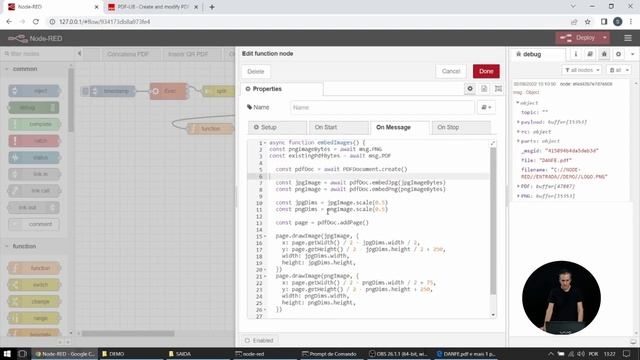The width and height of the screenshot is (640, 360).
Task: Open the sidebar tabs dropdown arrow
Action: (x=632, y=54)
